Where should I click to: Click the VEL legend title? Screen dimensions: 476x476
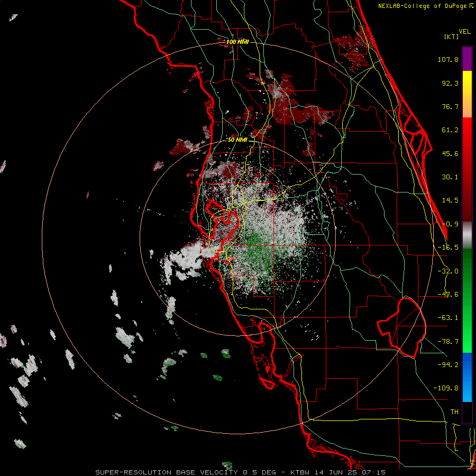[464, 32]
